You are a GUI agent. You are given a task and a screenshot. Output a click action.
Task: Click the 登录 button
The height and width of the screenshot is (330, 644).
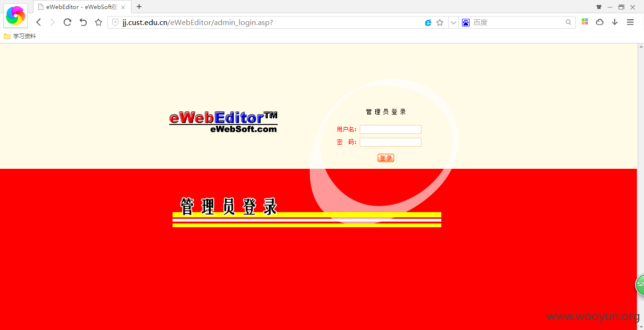click(x=386, y=158)
